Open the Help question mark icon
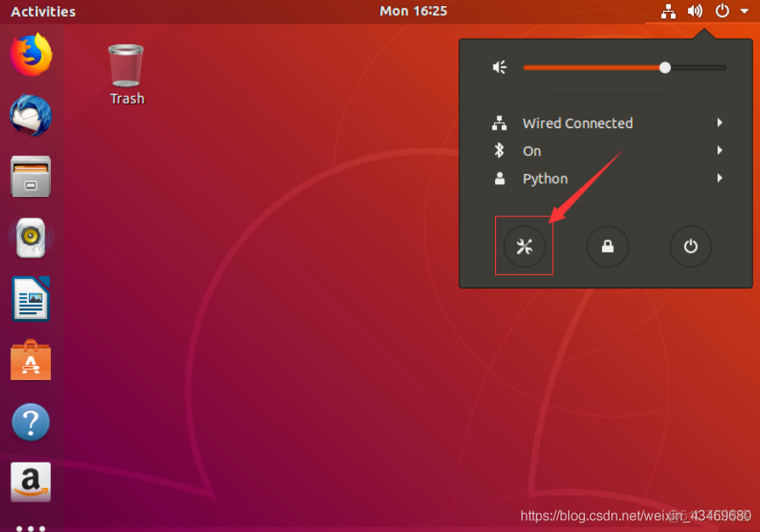This screenshot has height=532, width=760. click(31, 422)
